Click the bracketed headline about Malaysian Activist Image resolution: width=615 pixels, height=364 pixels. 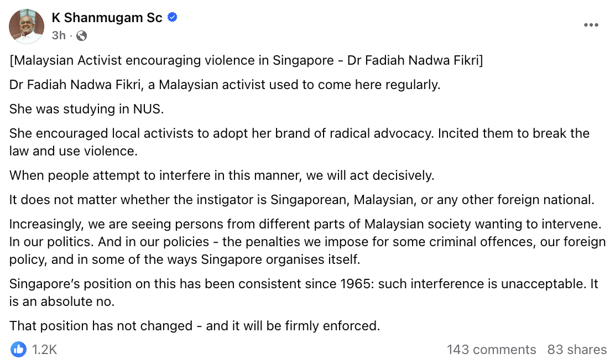tap(246, 60)
